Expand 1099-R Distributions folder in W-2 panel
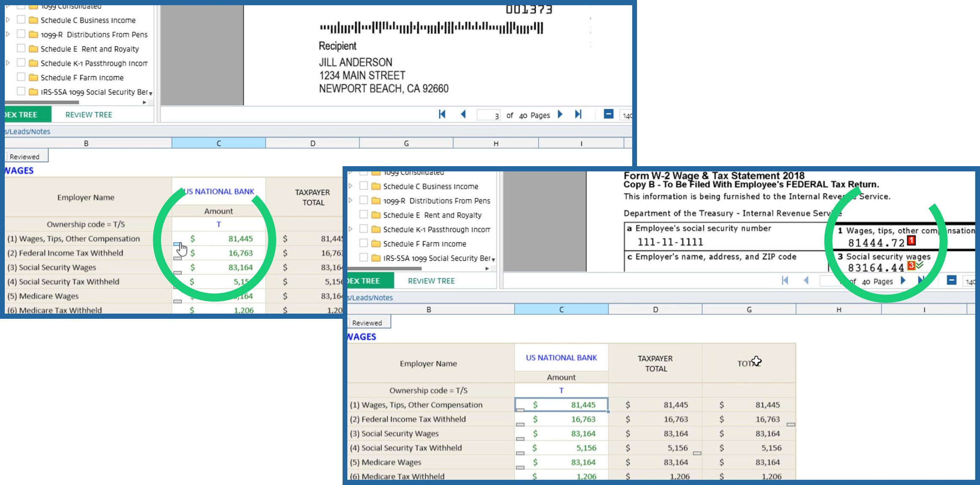 tap(351, 200)
